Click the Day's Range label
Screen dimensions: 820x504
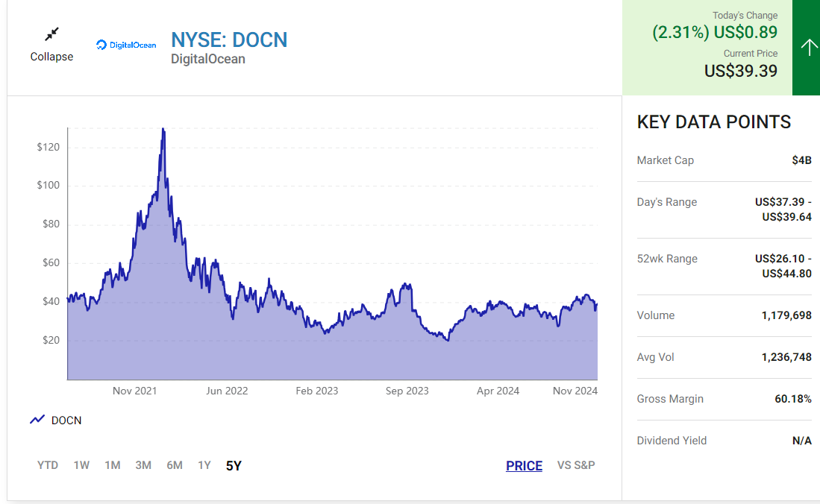(x=667, y=202)
